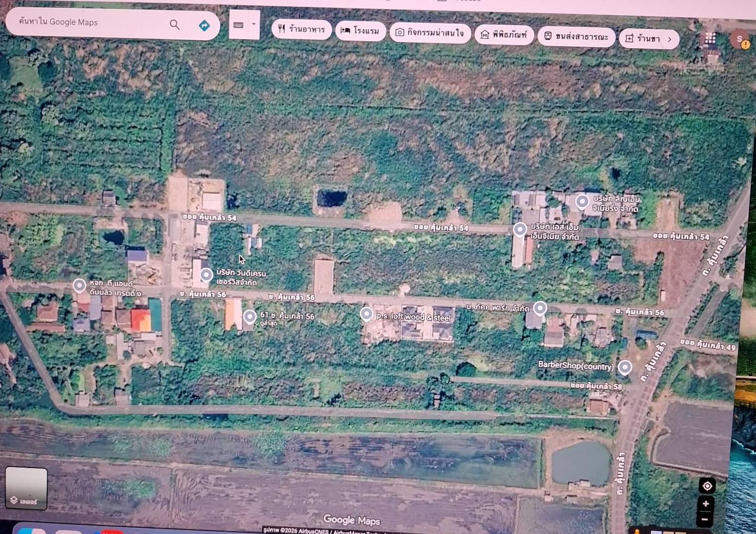Click the keyboard input tool icon
Screen dimensions: 756x534
pyautogui.click(x=238, y=25)
